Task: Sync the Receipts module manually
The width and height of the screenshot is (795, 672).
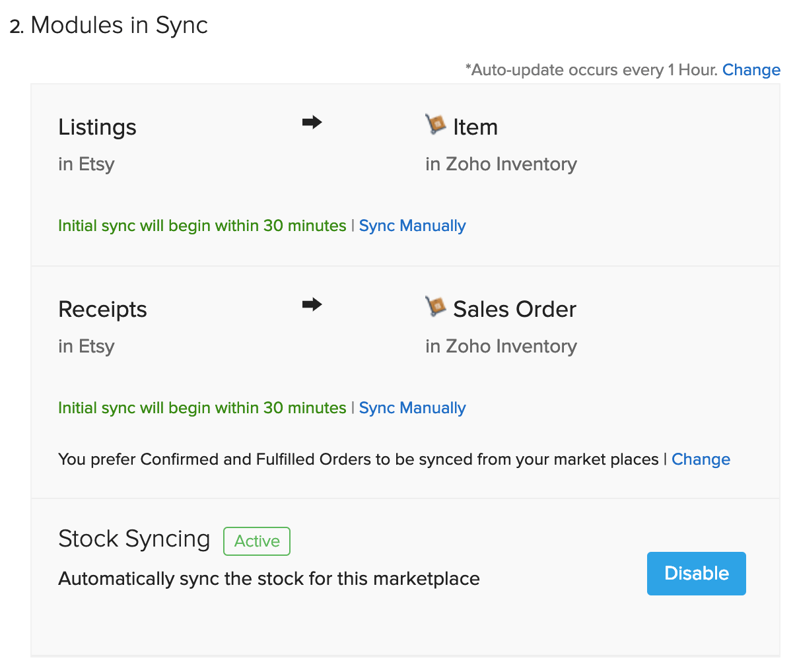Action: pos(412,407)
